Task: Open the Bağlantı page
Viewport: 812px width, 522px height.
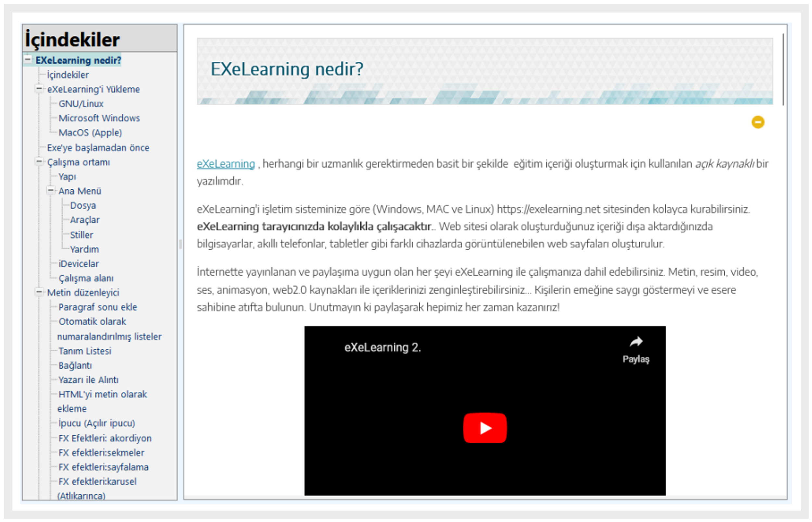Action: [x=75, y=365]
